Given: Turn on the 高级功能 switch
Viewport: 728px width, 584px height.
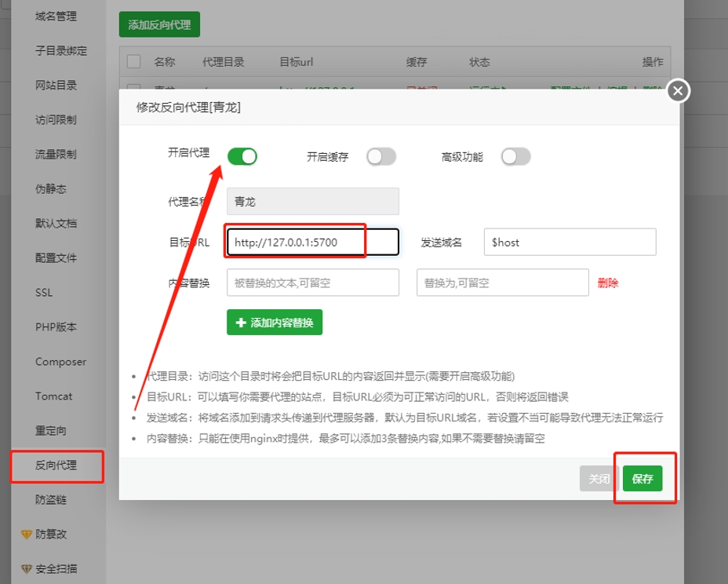Looking at the screenshot, I should coord(516,156).
